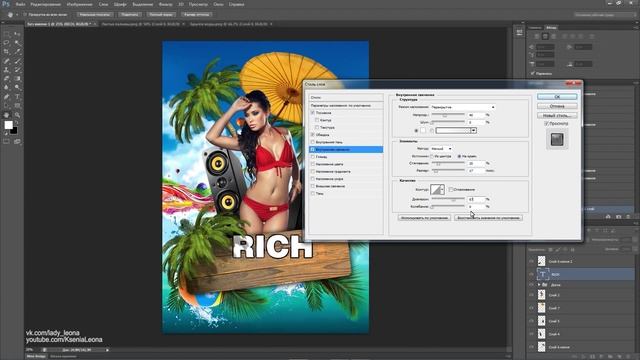Enable the Внутренняя тень checkbox

tap(313, 142)
